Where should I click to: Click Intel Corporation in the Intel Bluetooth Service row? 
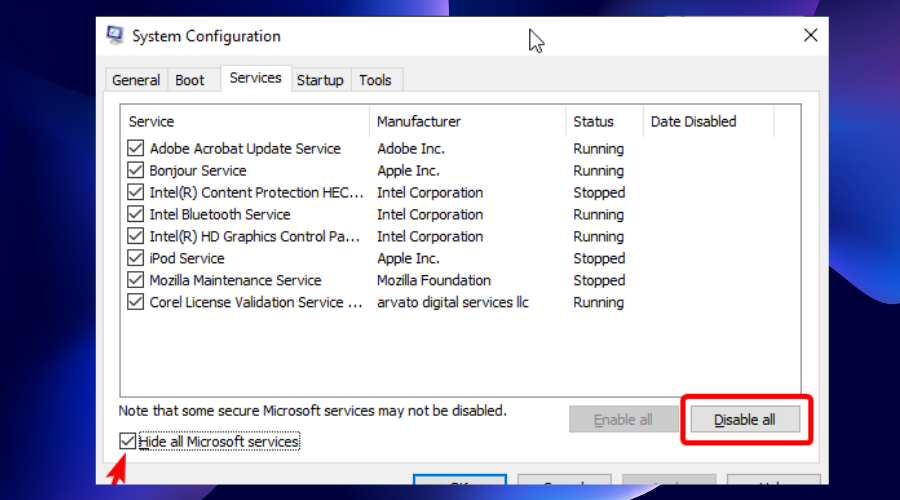coord(430,214)
